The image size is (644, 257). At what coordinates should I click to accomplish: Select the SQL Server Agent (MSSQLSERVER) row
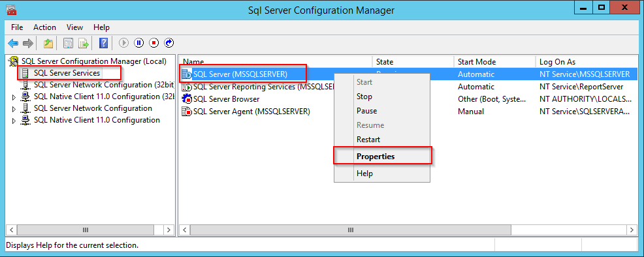pos(251,112)
